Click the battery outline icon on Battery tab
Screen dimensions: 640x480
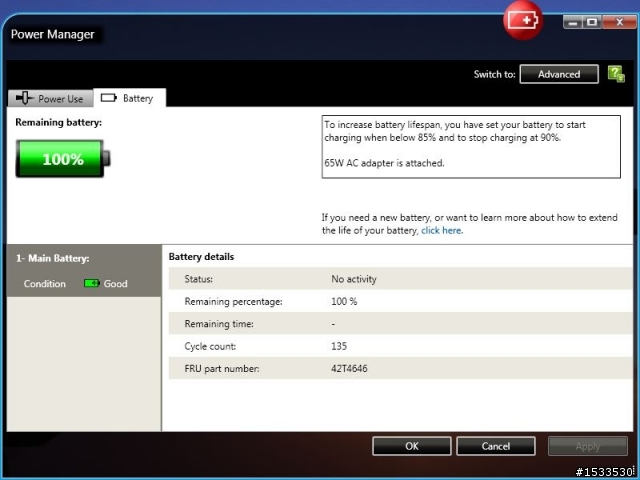109,98
